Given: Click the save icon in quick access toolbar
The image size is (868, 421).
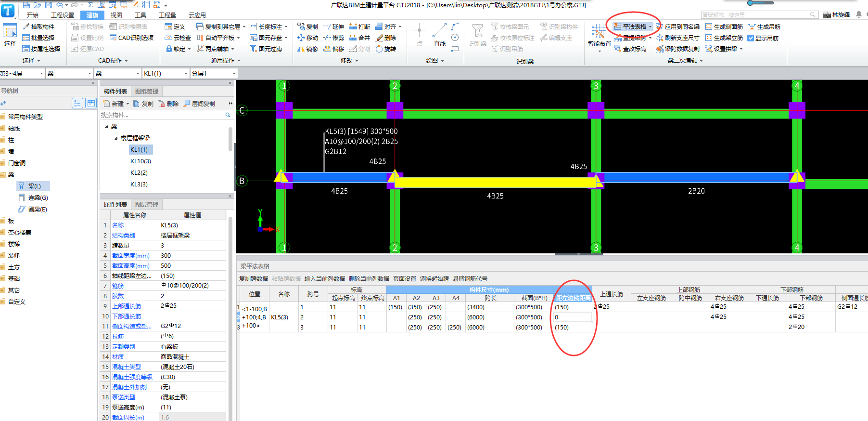Looking at the screenshot, I should click(x=49, y=5).
